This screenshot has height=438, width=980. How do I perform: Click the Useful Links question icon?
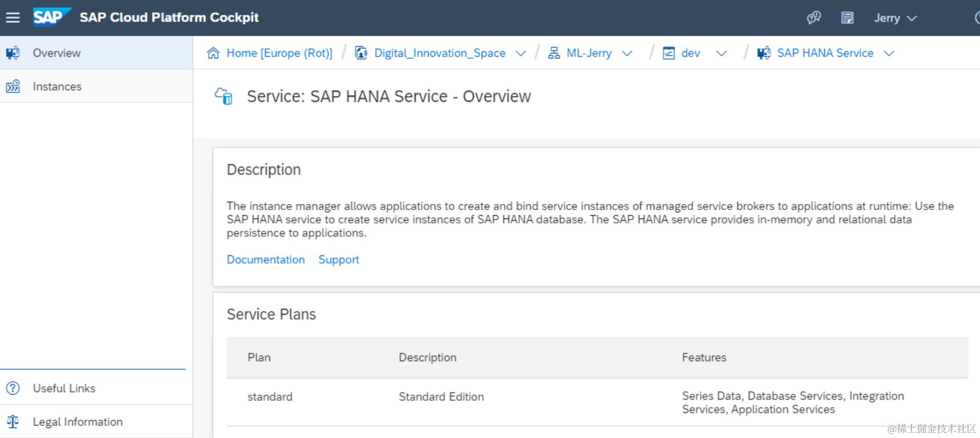pos(13,388)
